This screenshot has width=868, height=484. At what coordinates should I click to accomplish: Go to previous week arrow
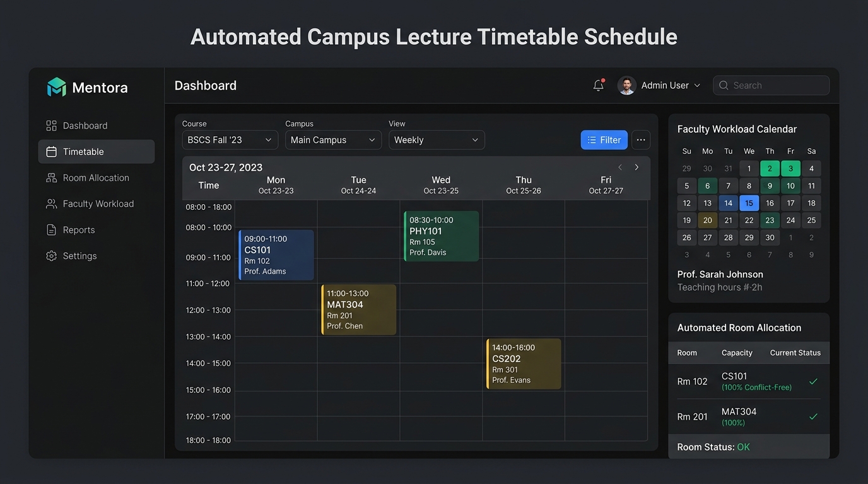point(620,167)
